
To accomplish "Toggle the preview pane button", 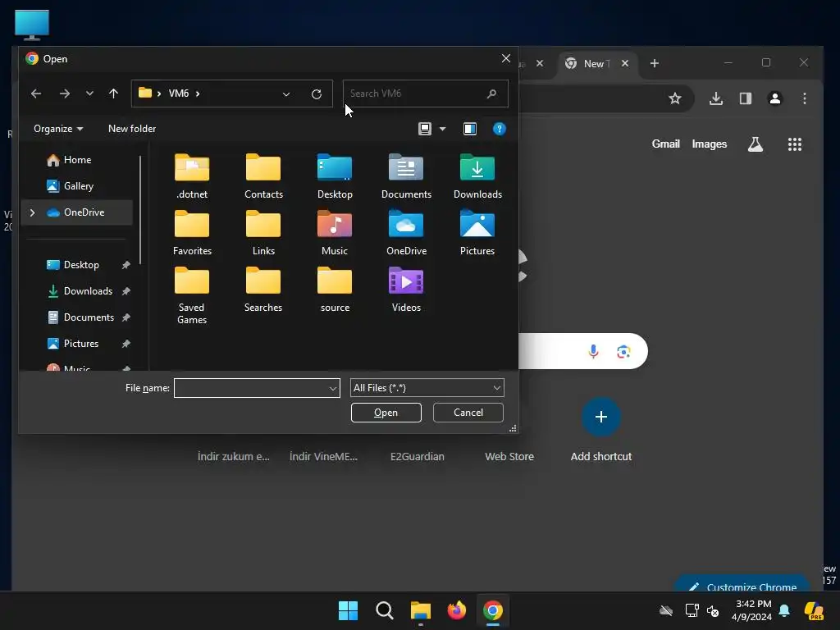I will [x=470, y=129].
